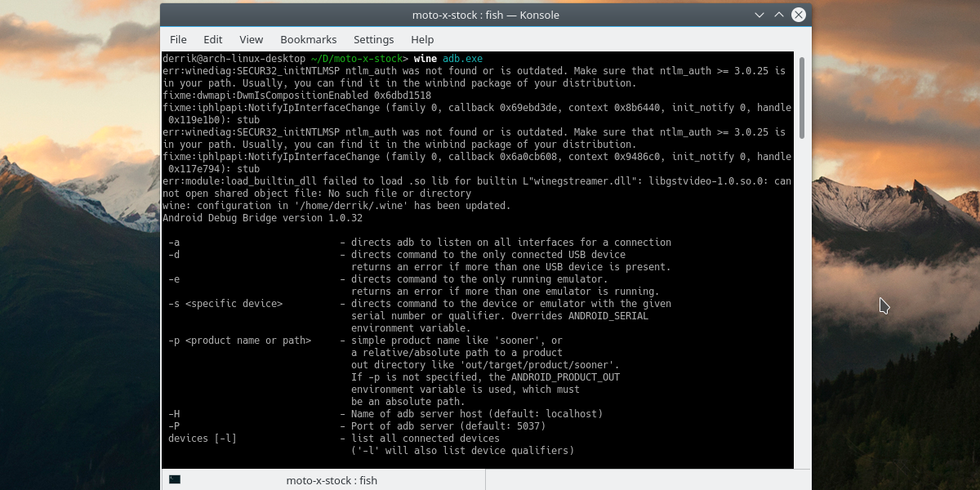Click 'not open shared object file' line
The image size is (980, 490).
click(x=317, y=194)
